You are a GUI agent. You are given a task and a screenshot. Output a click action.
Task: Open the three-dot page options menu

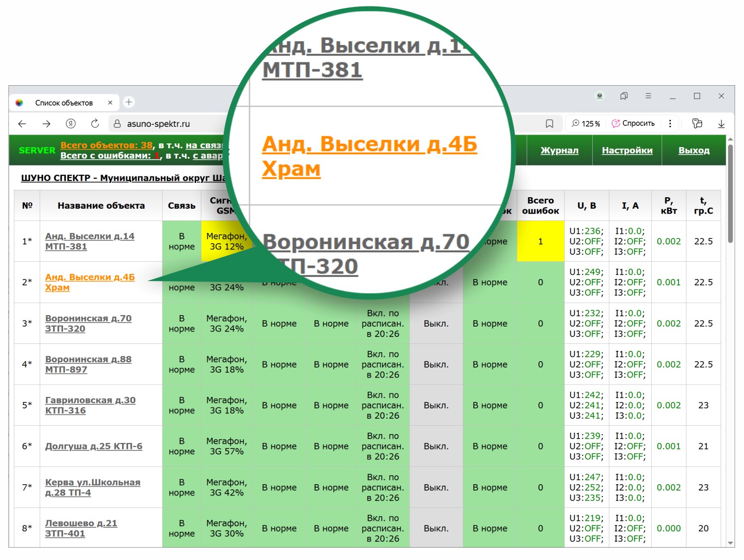pos(670,124)
